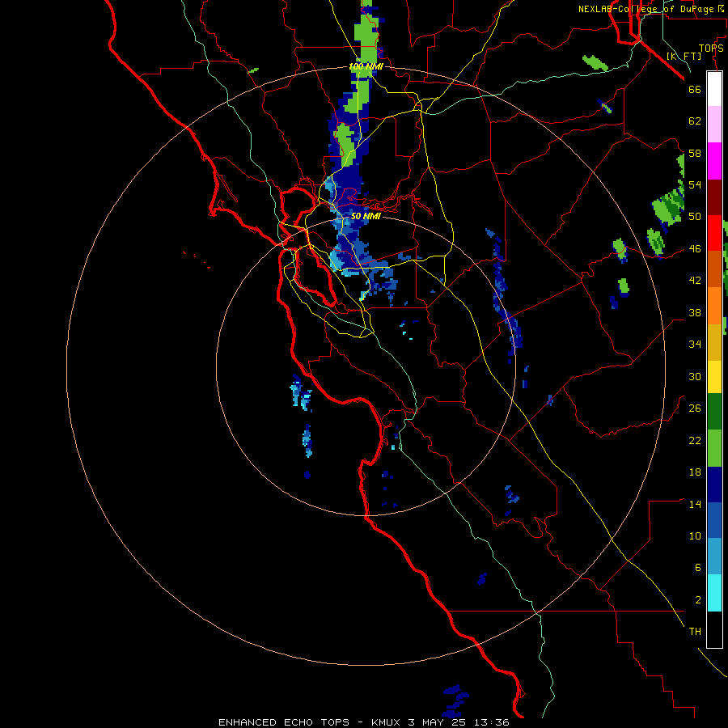
Task: Select the legend value 14
Action: click(695, 504)
